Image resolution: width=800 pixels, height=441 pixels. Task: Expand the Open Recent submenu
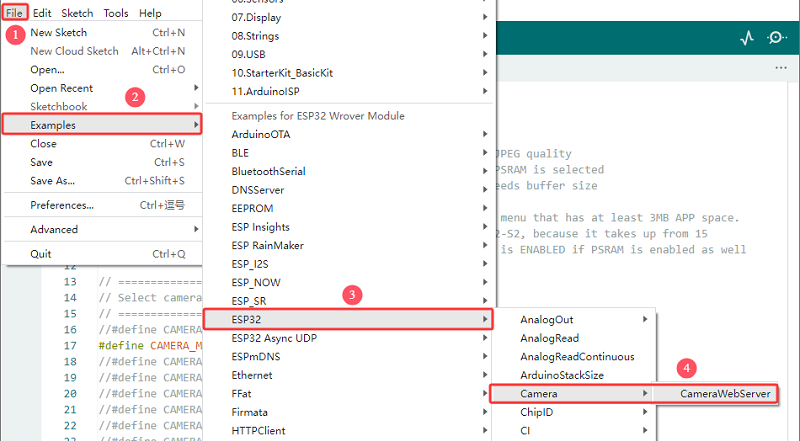(102, 88)
